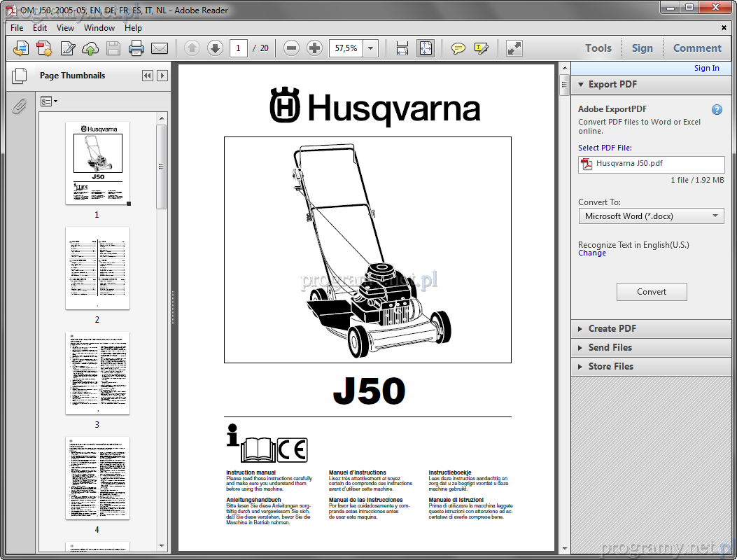This screenshot has height=560, width=737.
Task: Zoom out with the minus icon
Action: [292, 48]
